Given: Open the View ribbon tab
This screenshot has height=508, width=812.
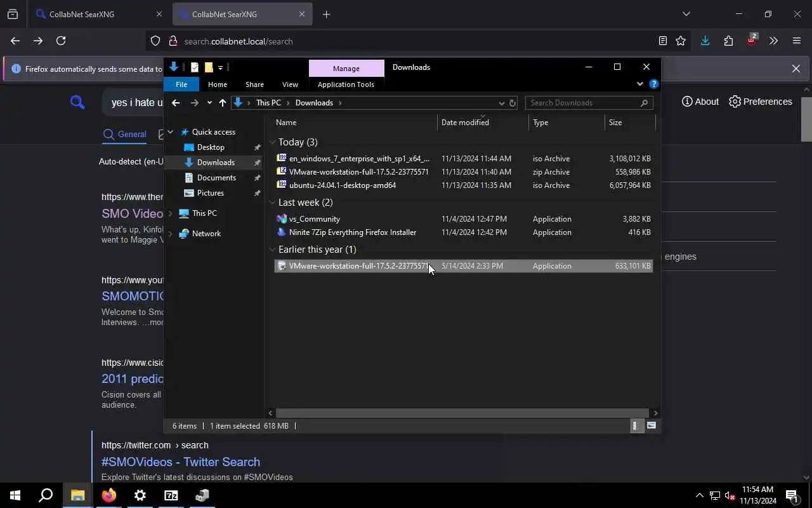Looking at the screenshot, I should [x=290, y=84].
